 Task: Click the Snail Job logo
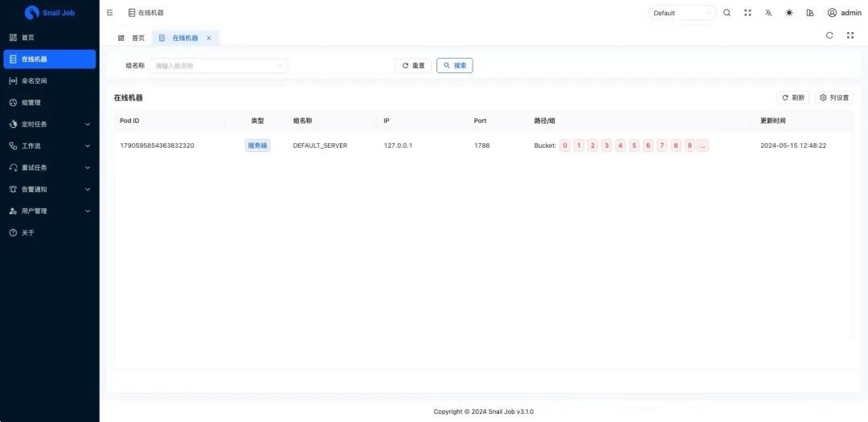tap(32, 13)
